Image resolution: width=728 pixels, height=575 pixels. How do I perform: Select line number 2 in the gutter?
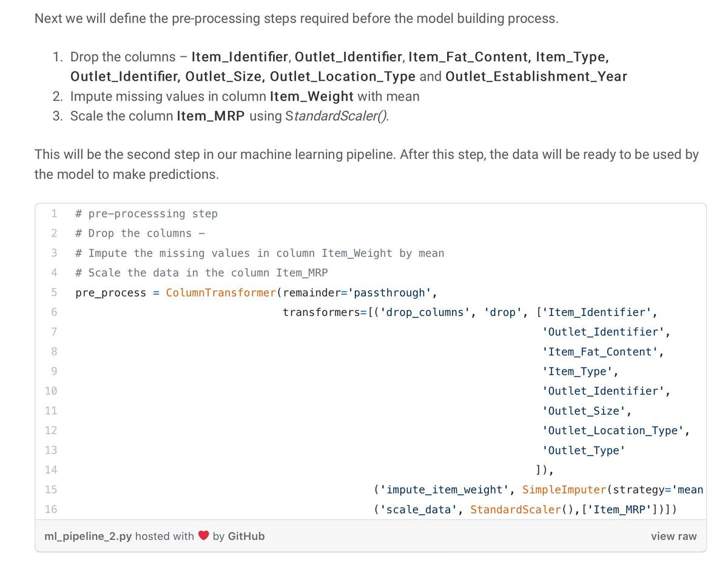54,233
